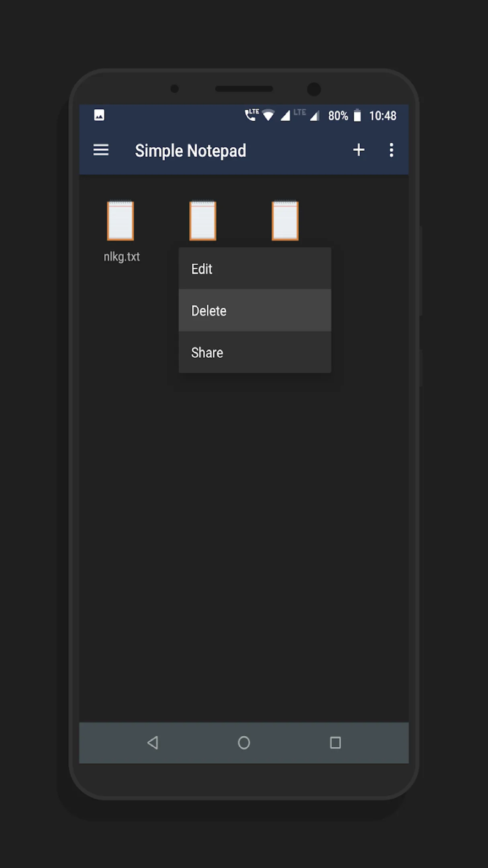Open the nlkg.txt note icon
This screenshot has width=488, height=868.
click(x=120, y=221)
